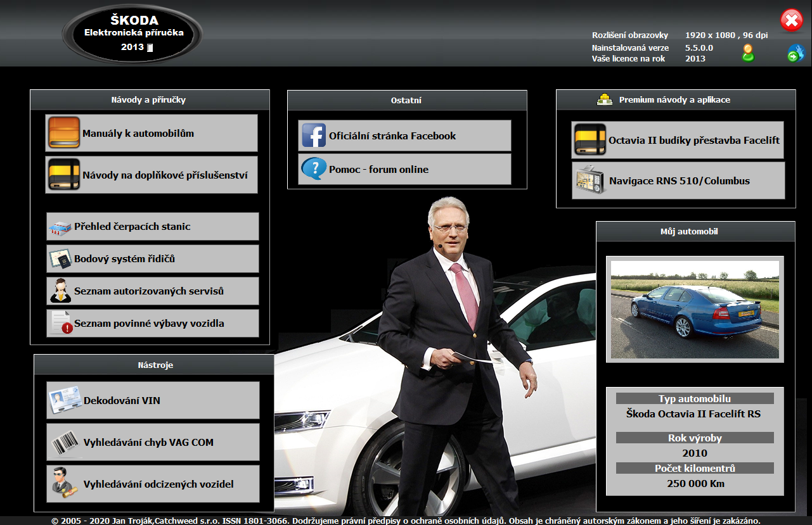
Task: Click the copyright notice in the footer
Action: point(406,520)
